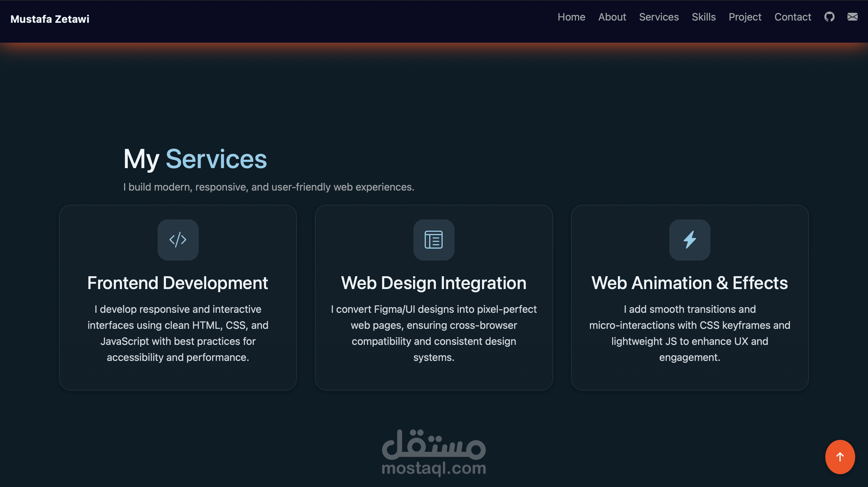
Task: Click the mostaql.com watermark logo
Action: point(434,453)
